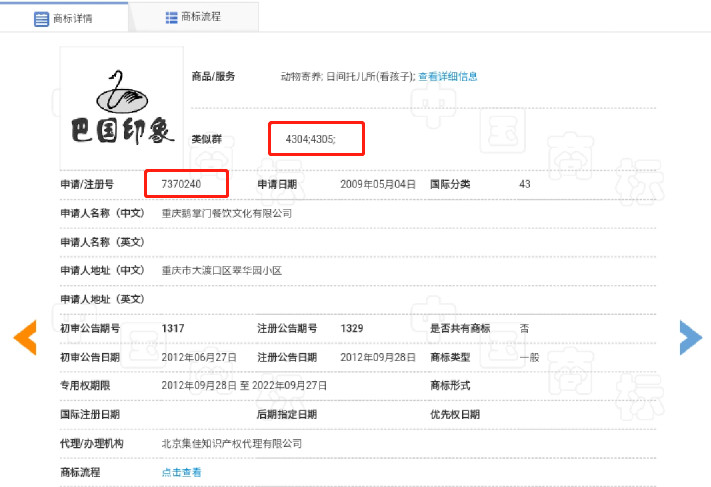Image resolution: width=711 pixels, height=487 pixels.
Task: Select preliminary announcement issue 1317
Action: point(173,328)
